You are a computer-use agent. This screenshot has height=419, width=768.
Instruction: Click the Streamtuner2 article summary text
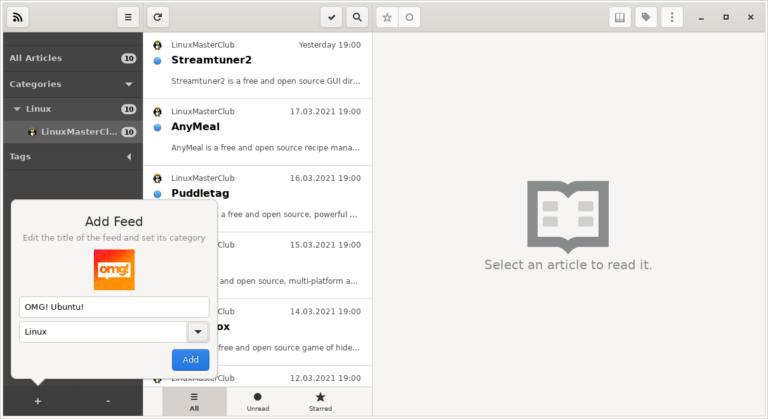coord(265,81)
